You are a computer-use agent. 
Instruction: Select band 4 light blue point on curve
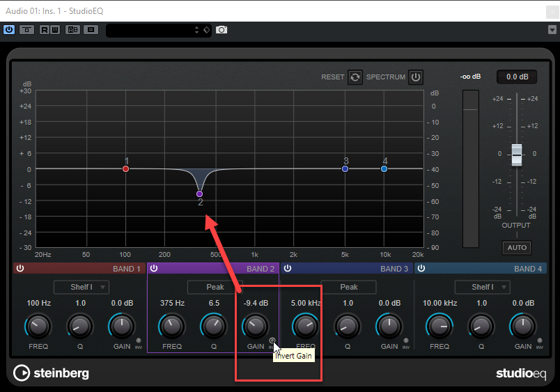(384, 169)
